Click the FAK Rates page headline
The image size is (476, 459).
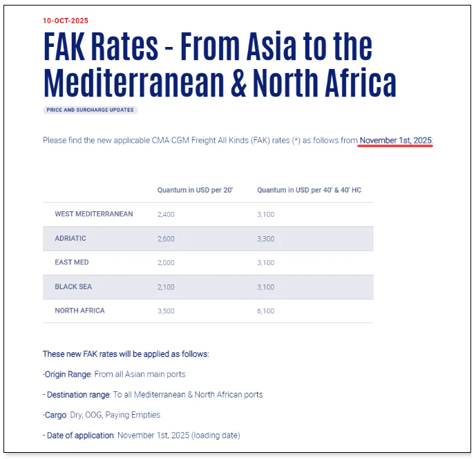point(220,64)
